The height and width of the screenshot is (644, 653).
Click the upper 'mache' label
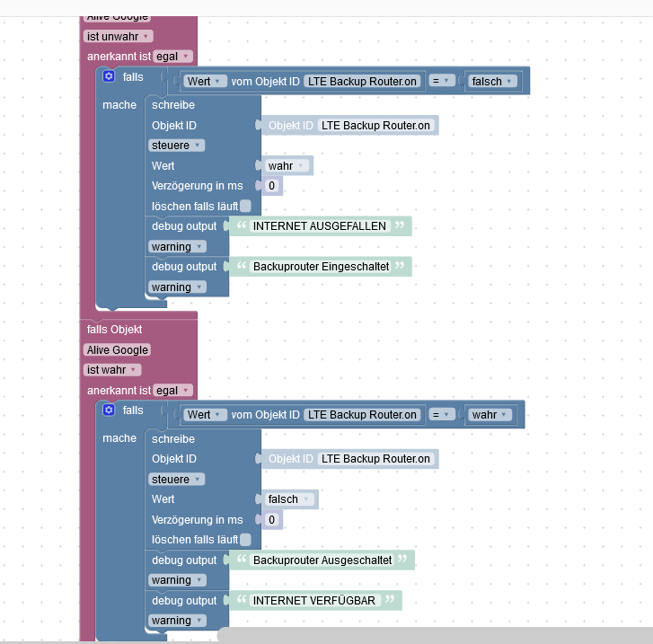pos(119,105)
